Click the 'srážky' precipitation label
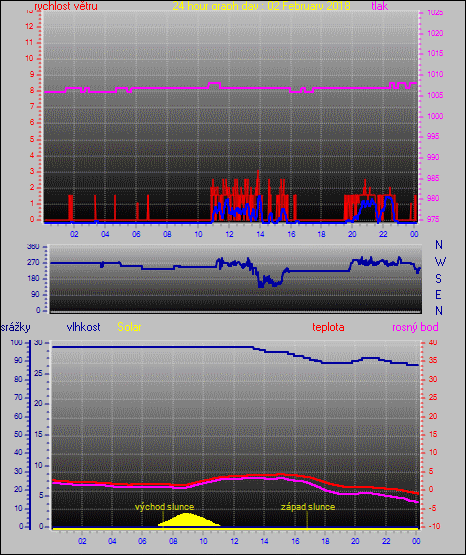This screenshot has height=555, width=466. pyautogui.click(x=15, y=327)
